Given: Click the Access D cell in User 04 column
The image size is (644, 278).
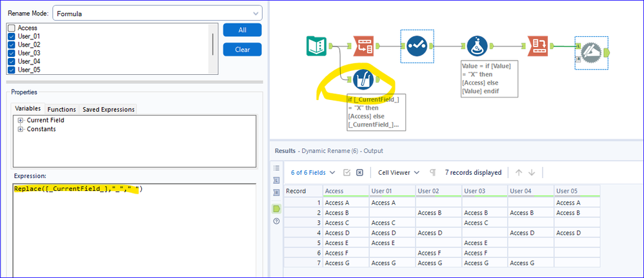Looking at the screenshot, I should coord(531,233).
